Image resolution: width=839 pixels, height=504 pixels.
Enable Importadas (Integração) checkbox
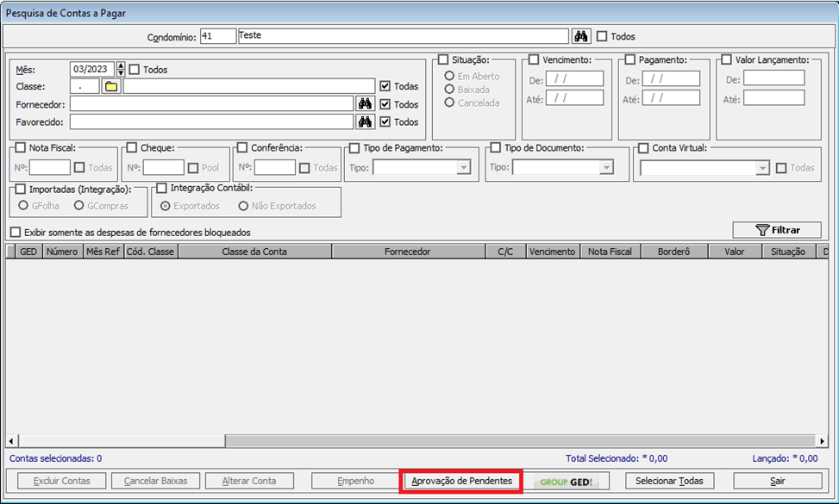click(21, 190)
